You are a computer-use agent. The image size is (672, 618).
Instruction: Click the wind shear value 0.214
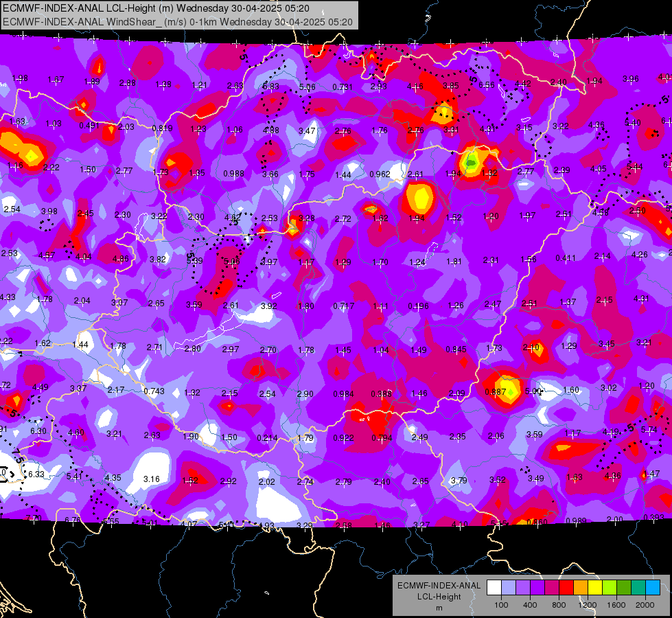(x=267, y=438)
